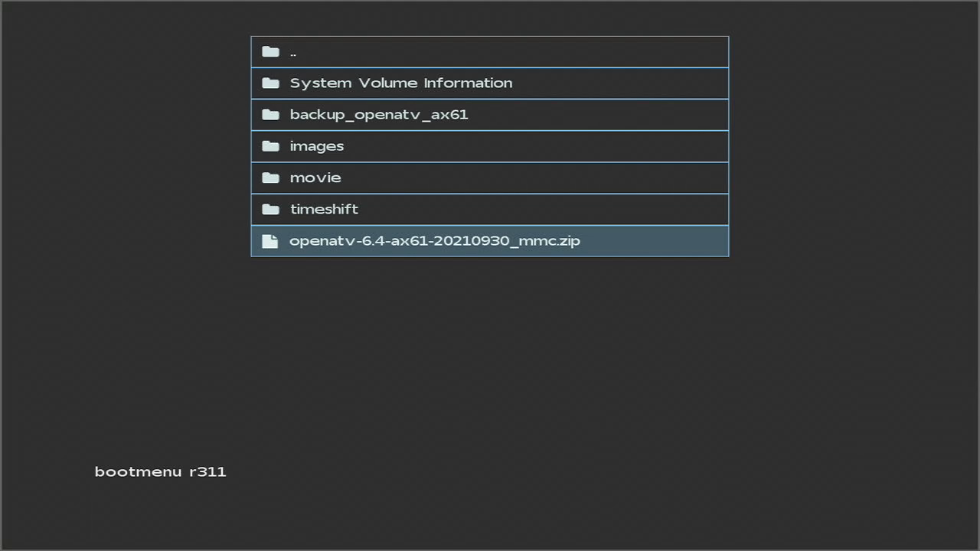Browse into the images folder

click(316, 146)
